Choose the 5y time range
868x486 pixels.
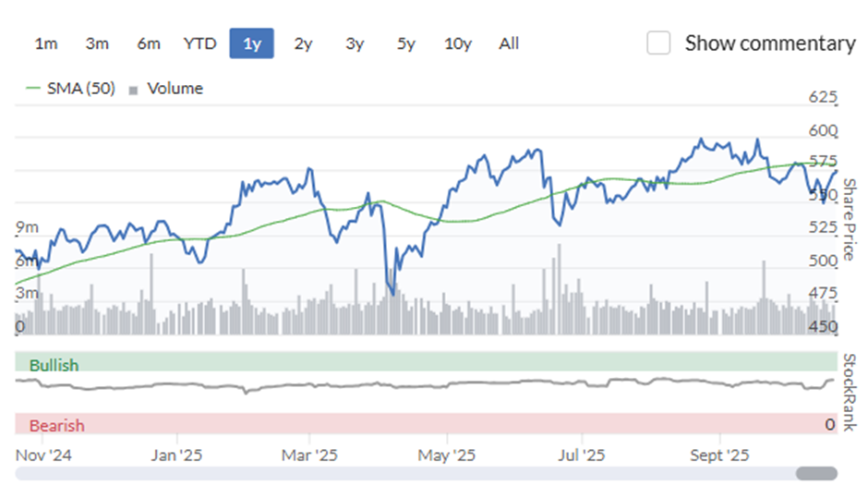[x=405, y=43]
